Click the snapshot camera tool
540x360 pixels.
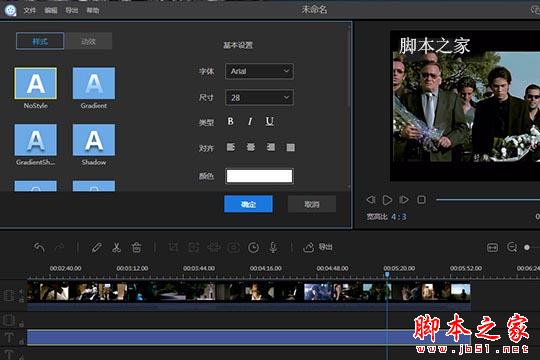[233, 247]
